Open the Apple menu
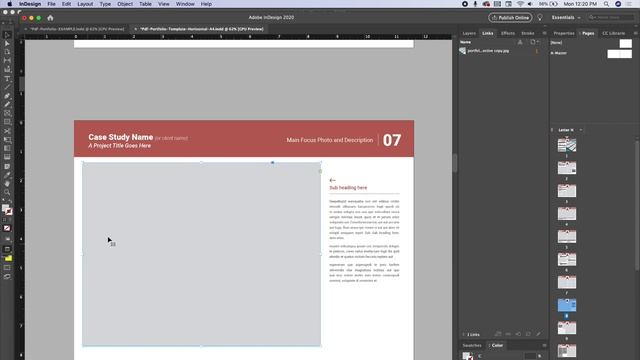Screen dimensions: 640x360 (x=9, y=4)
